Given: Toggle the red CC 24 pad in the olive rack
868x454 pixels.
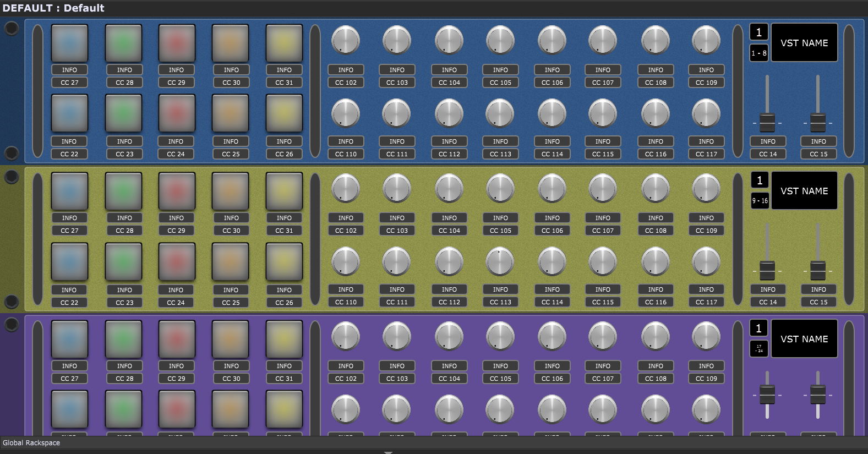Looking at the screenshot, I should (176, 261).
